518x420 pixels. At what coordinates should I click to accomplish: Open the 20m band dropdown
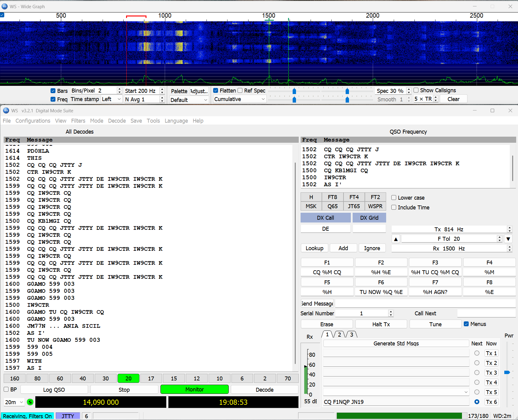(14, 402)
